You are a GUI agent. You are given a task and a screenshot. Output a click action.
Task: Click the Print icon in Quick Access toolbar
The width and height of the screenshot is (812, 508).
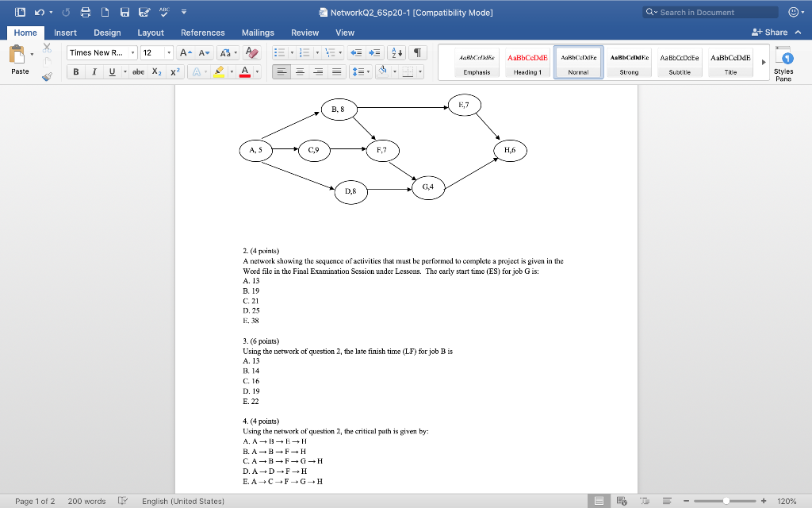(86, 12)
